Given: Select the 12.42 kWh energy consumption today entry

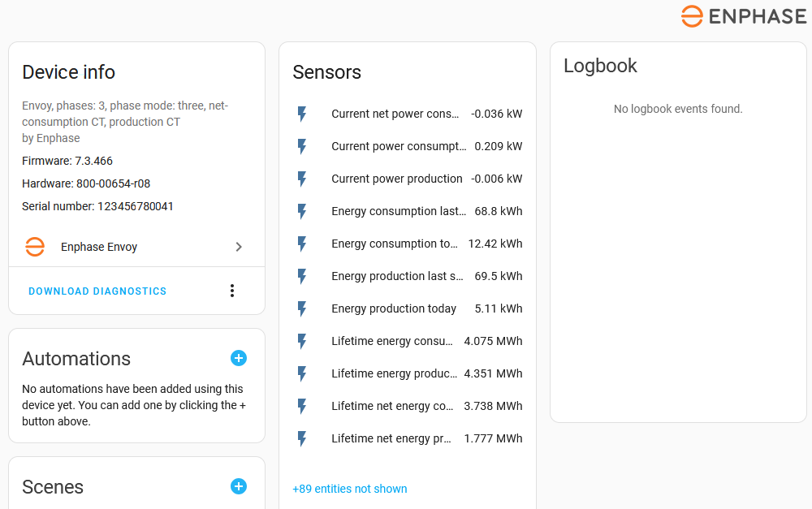Looking at the screenshot, I should (x=495, y=244).
